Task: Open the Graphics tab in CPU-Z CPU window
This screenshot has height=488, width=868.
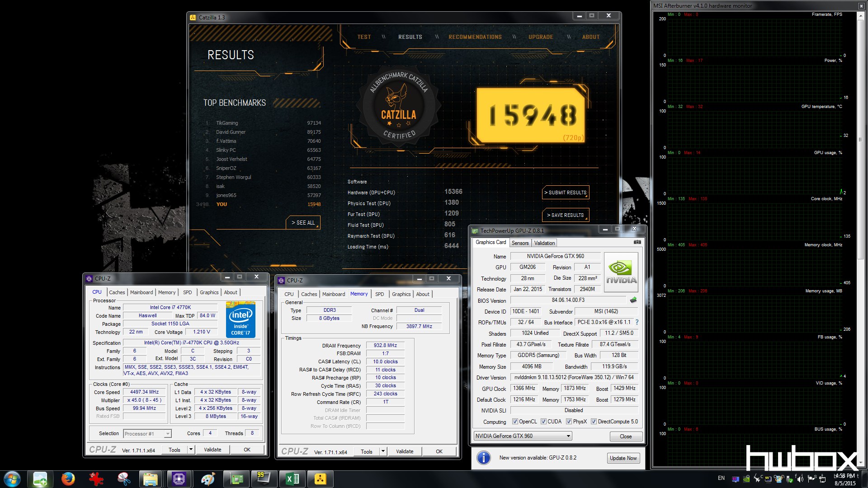Action: pos(209,292)
